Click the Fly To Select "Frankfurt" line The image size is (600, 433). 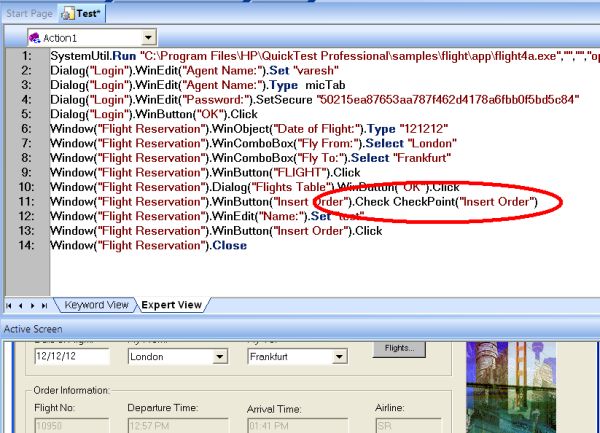(x=251, y=158)
